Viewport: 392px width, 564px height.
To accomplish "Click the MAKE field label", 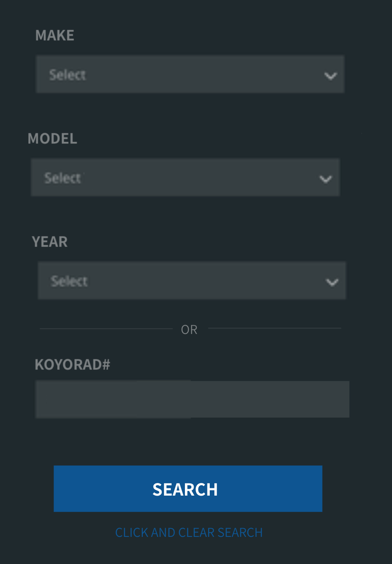I will (55, 36).
